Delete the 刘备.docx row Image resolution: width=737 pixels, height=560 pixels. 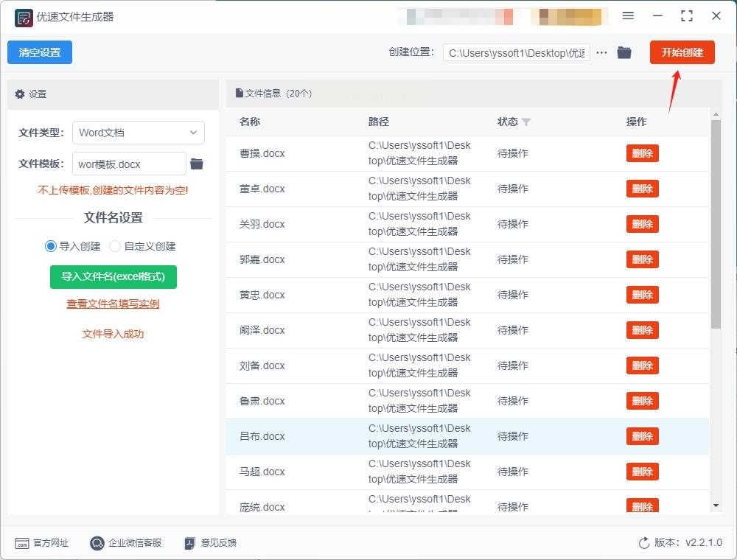coord(642,365)
